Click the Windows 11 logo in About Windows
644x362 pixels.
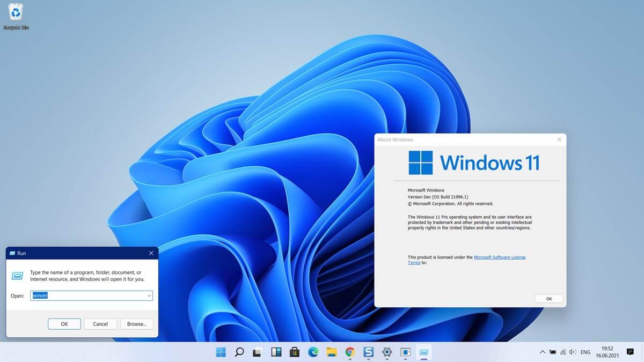pyautogui.click(x=474, y=162)
